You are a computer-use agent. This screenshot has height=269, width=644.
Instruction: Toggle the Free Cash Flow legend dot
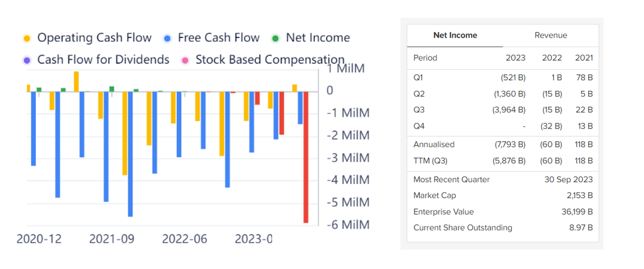click(167, 38)
